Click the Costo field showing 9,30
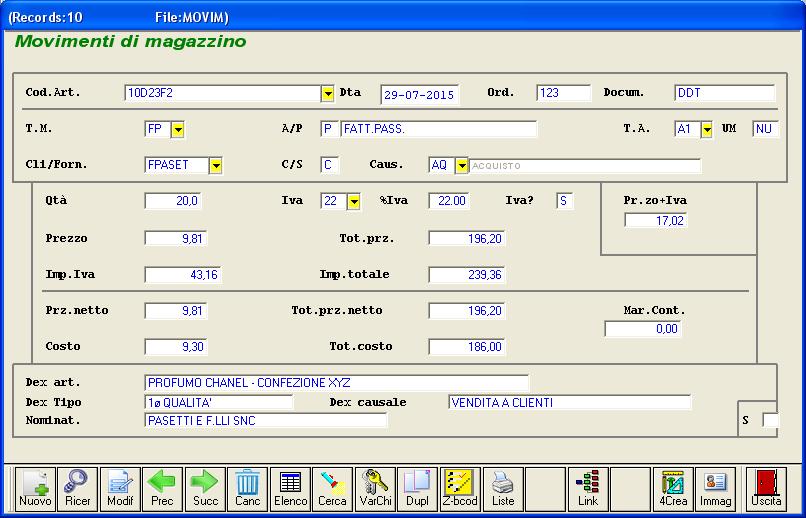Image resolution: width=806 pixels, height=518 pixels. coord(175,347)
